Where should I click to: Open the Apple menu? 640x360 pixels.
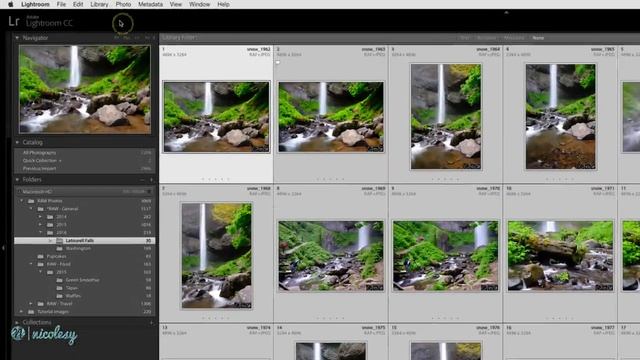(10, 4)
